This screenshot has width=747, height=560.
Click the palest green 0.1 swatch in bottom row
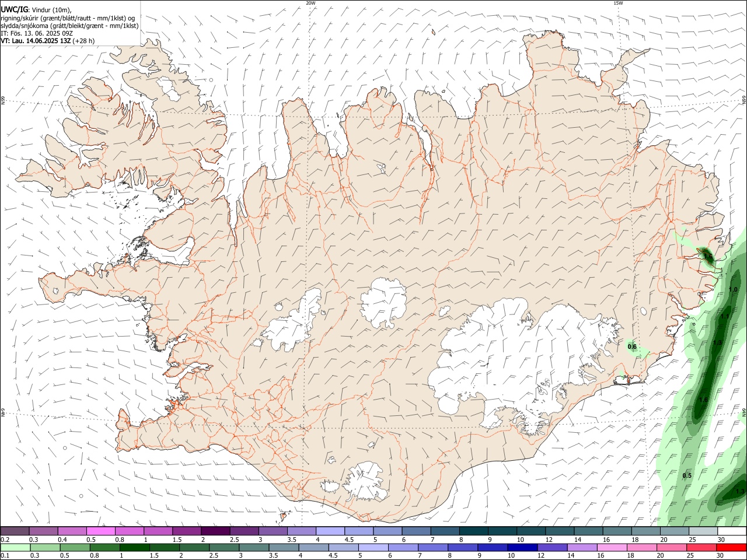(x=15, y=547)
